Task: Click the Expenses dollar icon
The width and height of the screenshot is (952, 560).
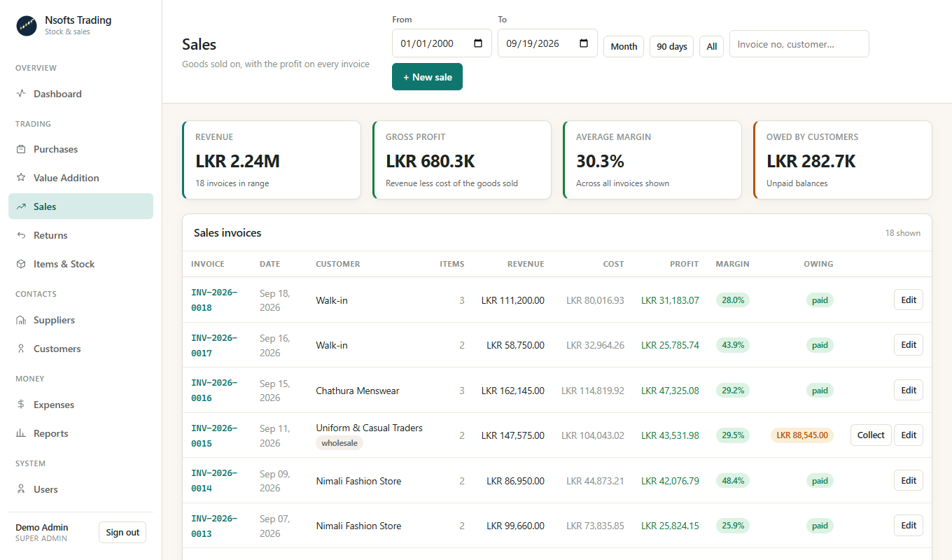Action: (x=21, y=405)
